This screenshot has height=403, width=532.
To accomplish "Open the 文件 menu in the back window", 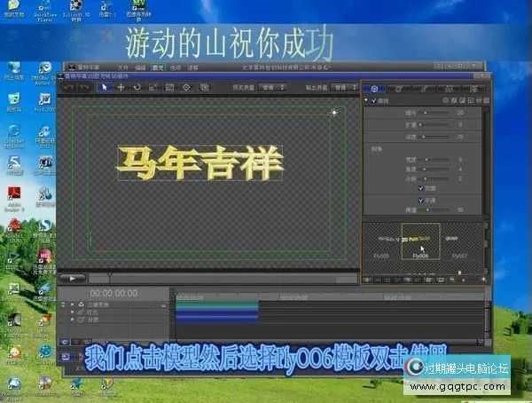I will point(122,67).
